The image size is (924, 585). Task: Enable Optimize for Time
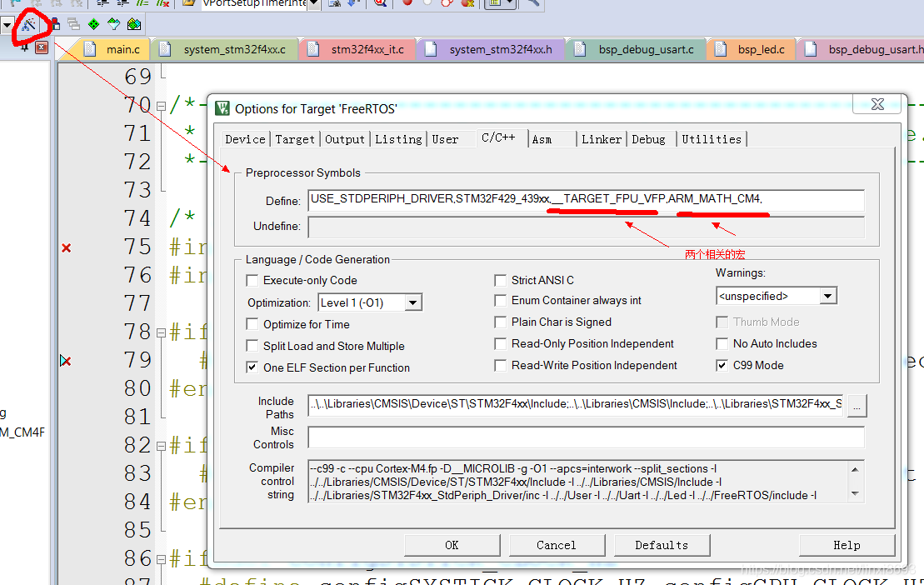point(252,324)
